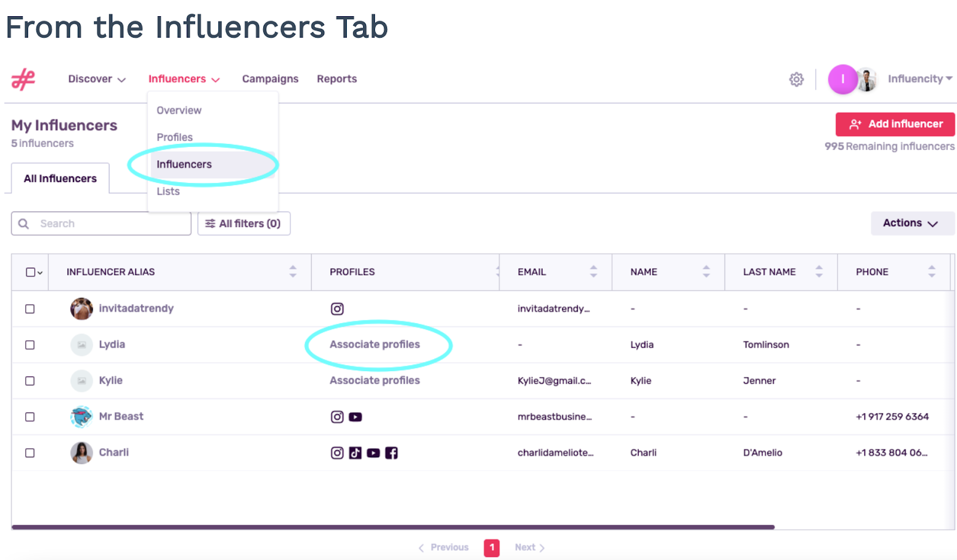The width and height of the screenshot is (957, 560).
Task: Click Mr Beast's avatar picture
Action: 81,417
